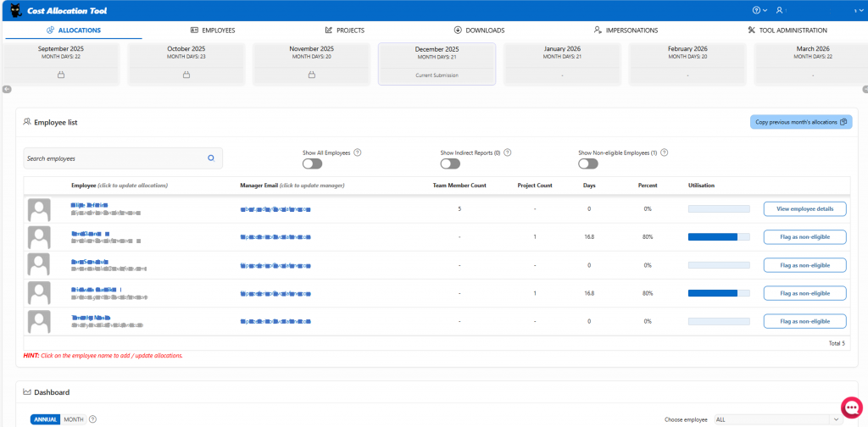Open the chat bubble widget
This screenshot has width=868, height=427.
tap(851, 407)
